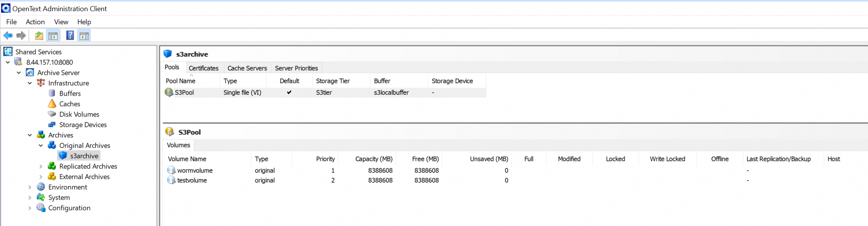Collapse the Infrastructure tree node

30,83
